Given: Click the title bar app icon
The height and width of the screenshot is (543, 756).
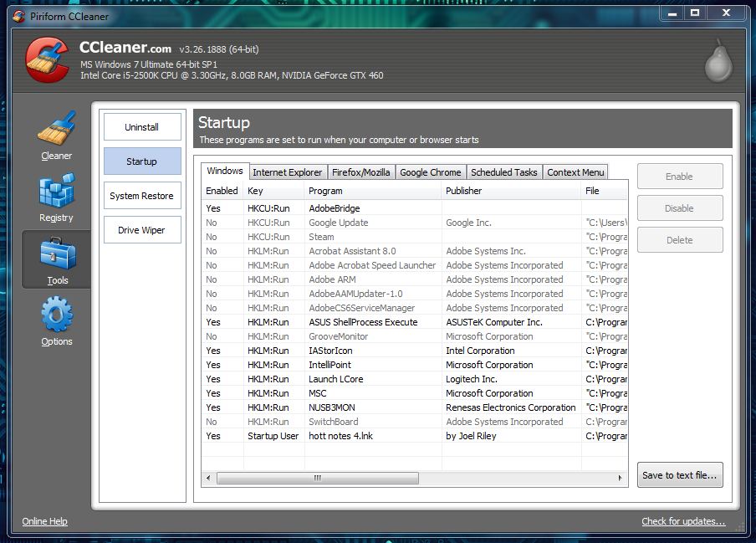Looking at the screenshot, I should point(18,16).
